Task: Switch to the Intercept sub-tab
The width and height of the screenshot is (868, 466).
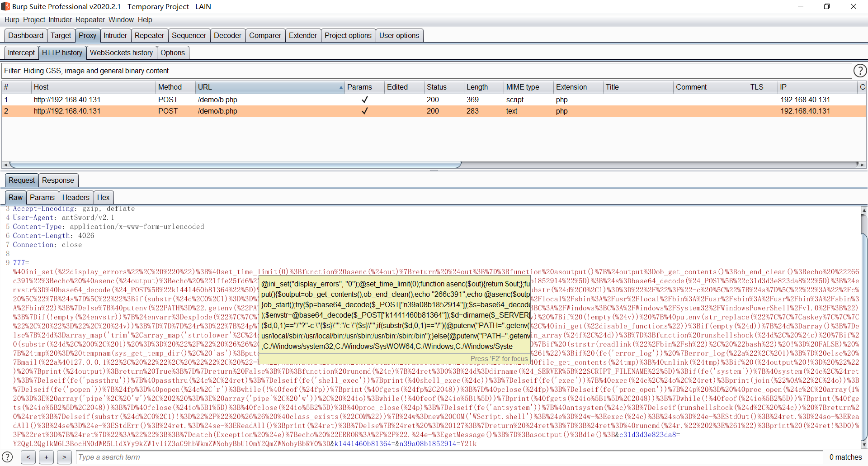Action: [x=21, y=52]
